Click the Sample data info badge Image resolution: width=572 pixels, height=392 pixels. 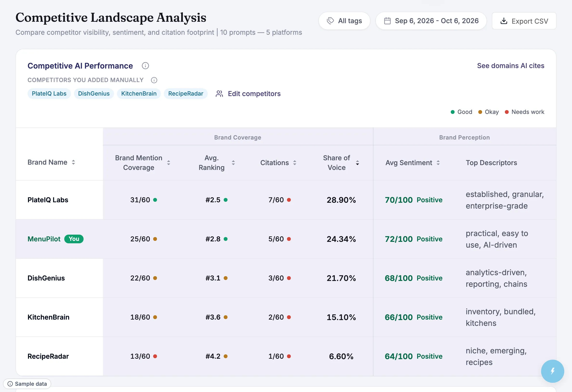point(27,384)
